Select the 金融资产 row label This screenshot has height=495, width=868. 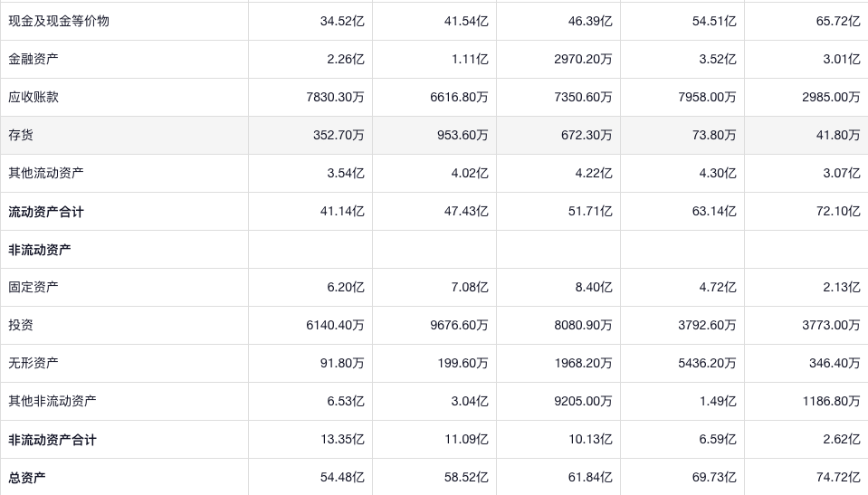click(33, 59)
